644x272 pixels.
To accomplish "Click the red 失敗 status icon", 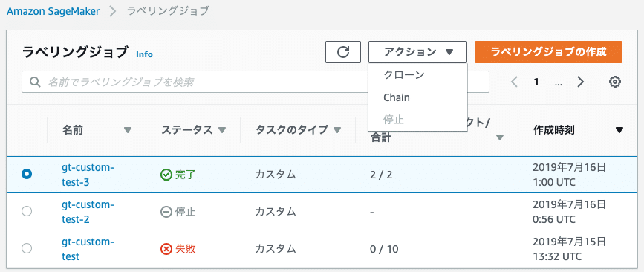I will [166, 248].
